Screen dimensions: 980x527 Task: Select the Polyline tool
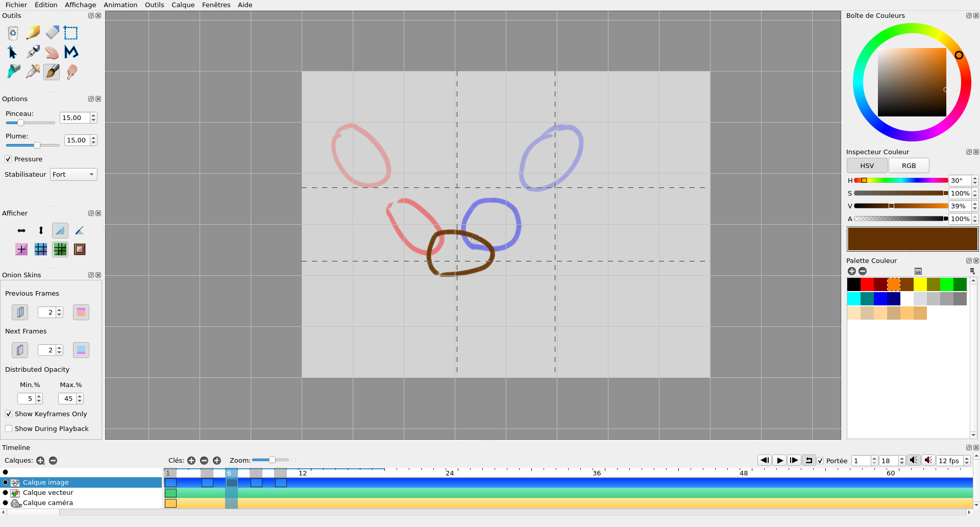[x=71, y=52]
